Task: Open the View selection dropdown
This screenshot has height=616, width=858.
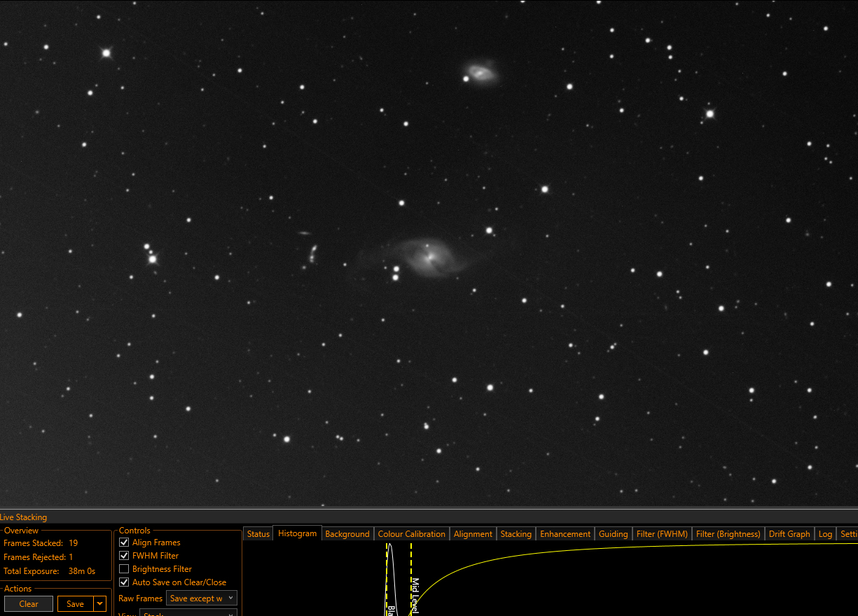Action: [x=188, y=613]
